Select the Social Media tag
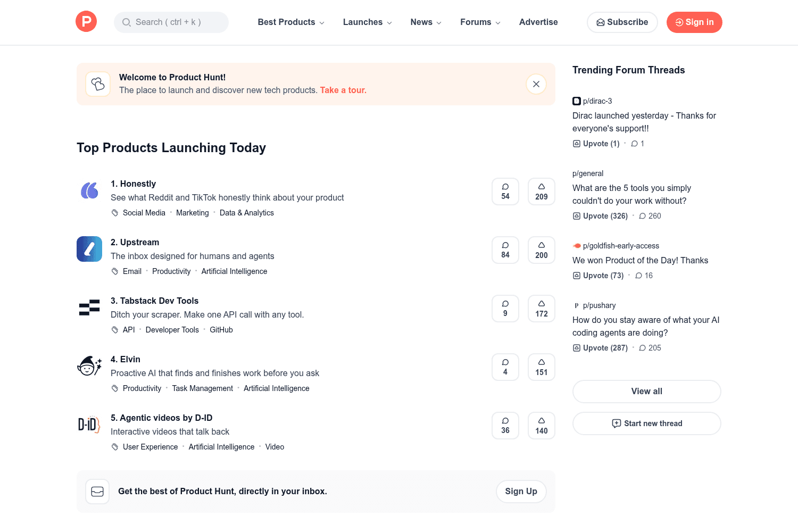 144,213
